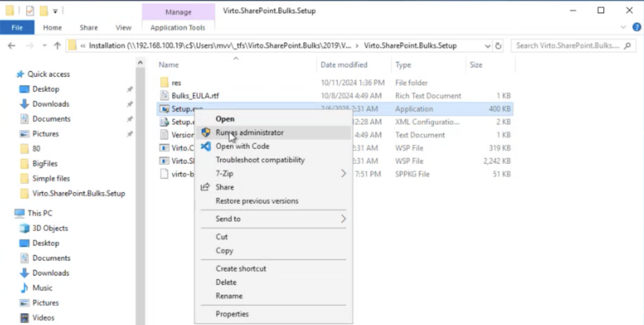Select the 319 KB WSP file icon
Viewport: 644px width, 325px height.
tap(164, 148)
